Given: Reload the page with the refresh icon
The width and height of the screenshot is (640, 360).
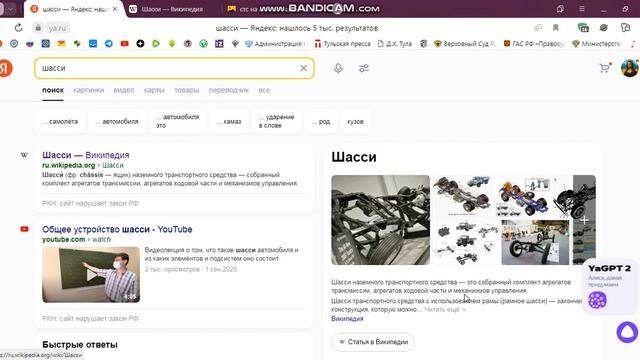Looking at the screenshot, I should tap(18, 28).
